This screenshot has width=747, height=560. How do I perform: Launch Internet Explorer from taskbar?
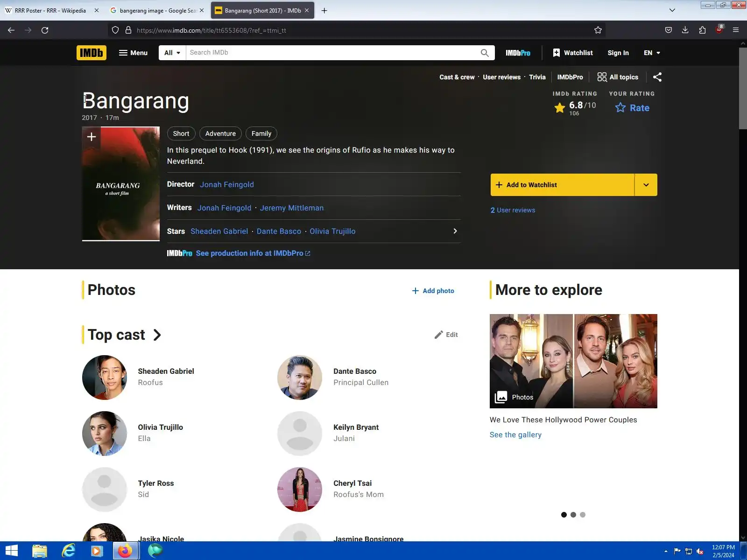[69, 551]
